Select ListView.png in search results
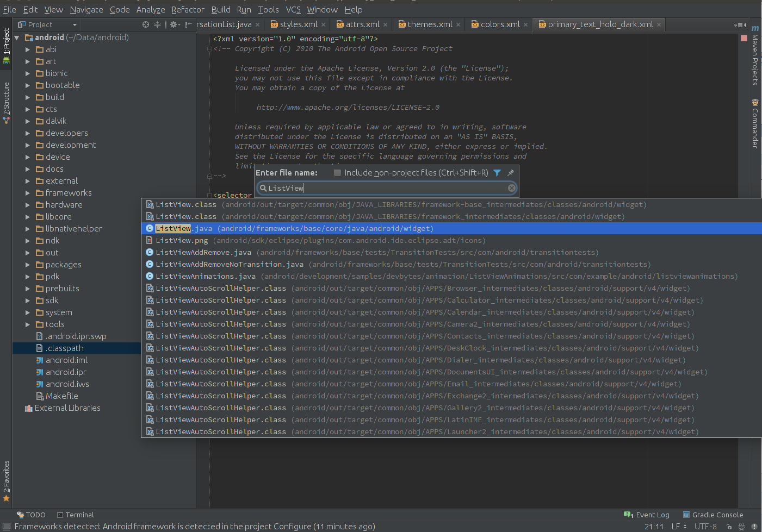The width and height of the screenshot is (762, 532). point(182,241)
